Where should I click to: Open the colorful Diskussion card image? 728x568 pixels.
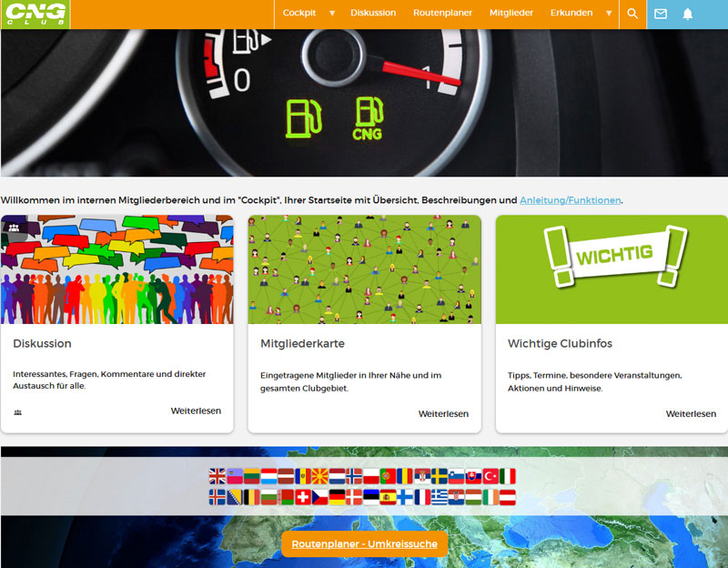[x=117, y=269]
